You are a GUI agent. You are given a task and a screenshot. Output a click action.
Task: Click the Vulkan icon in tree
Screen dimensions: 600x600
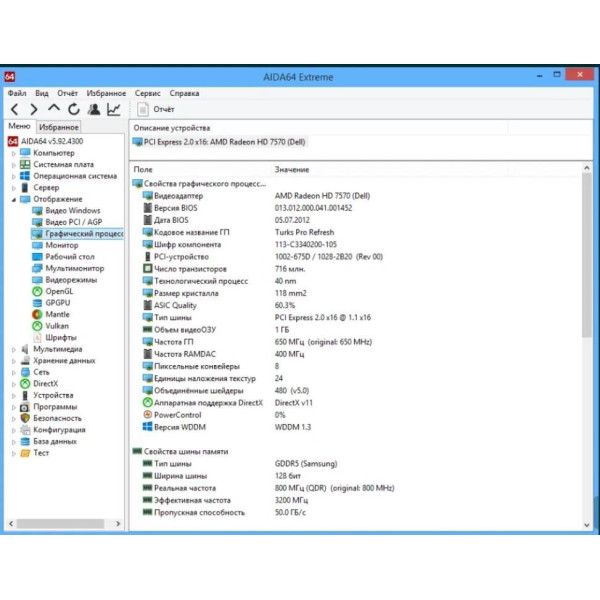point(37,326)
